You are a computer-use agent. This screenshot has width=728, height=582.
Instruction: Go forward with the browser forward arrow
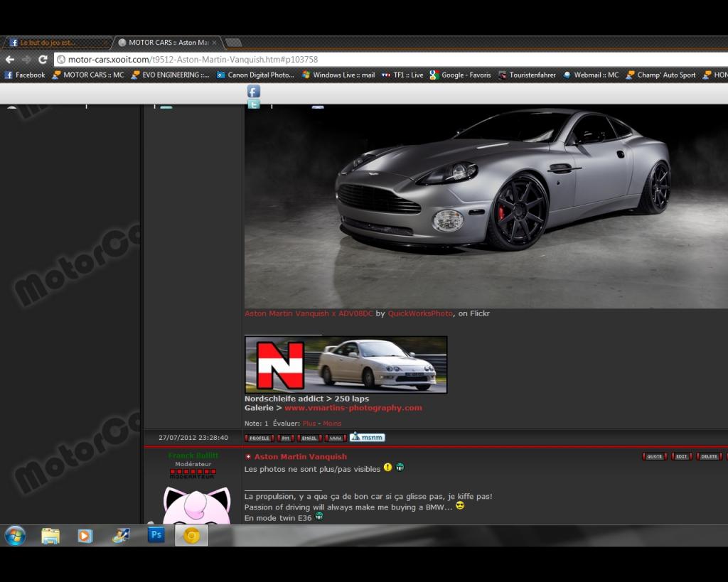click(x=26, y=60)
